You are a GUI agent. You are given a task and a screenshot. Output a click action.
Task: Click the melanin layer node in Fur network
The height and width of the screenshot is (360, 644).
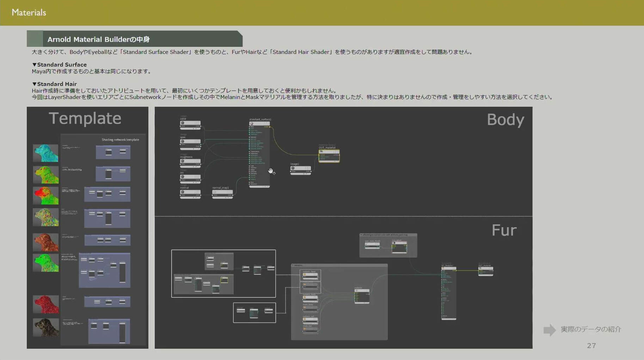(x=362, y=292)
